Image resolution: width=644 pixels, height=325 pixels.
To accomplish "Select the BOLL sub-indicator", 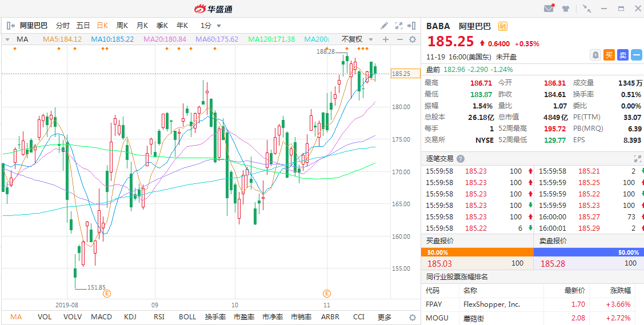I will (187, 317).
